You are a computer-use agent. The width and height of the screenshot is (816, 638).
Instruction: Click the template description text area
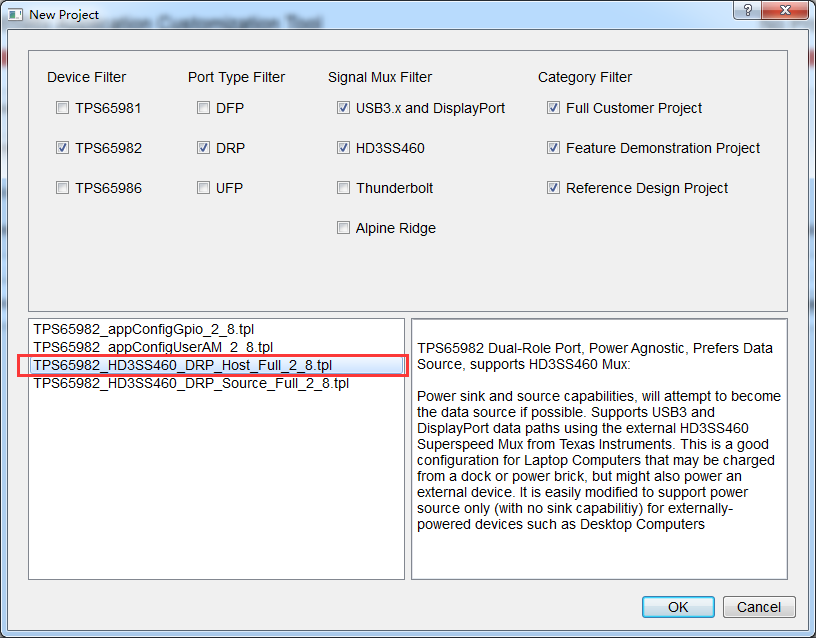pos(599,449)
